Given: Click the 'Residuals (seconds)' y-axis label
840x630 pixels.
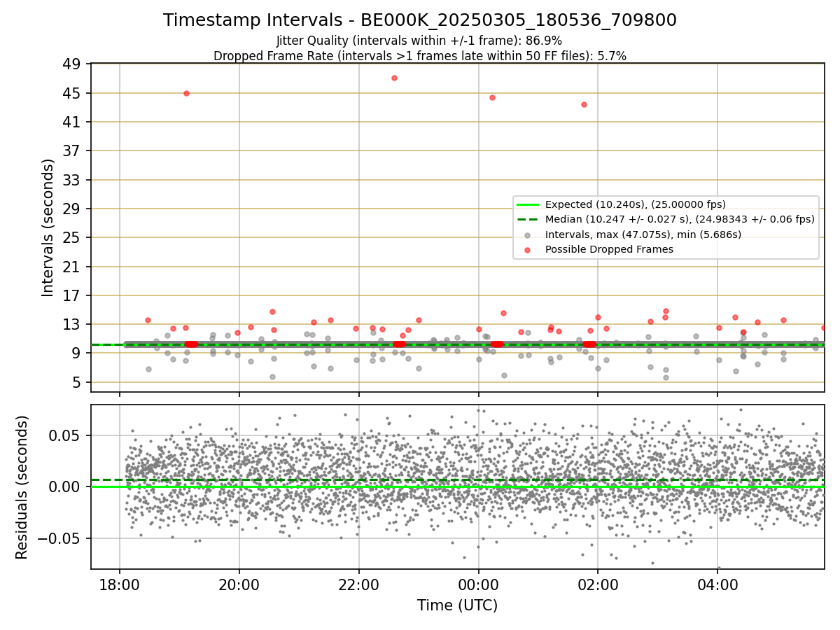Looking at the screenshot, I should [22, 487].
